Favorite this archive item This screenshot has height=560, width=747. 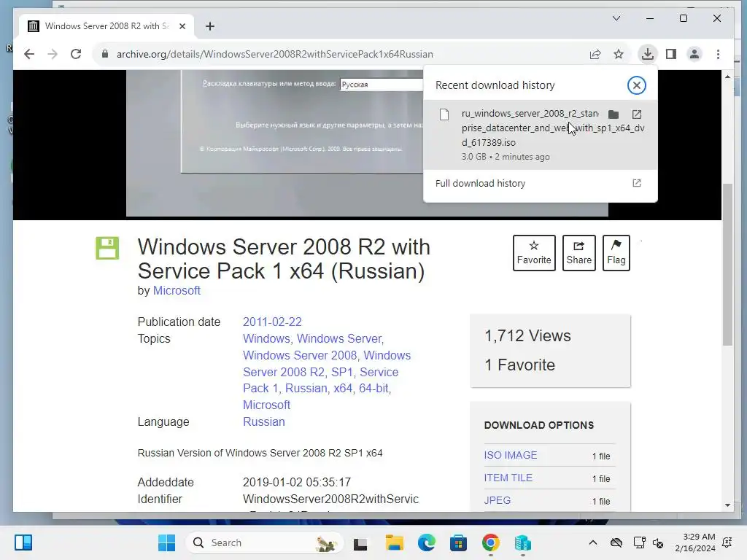click(x=534, y=253)
